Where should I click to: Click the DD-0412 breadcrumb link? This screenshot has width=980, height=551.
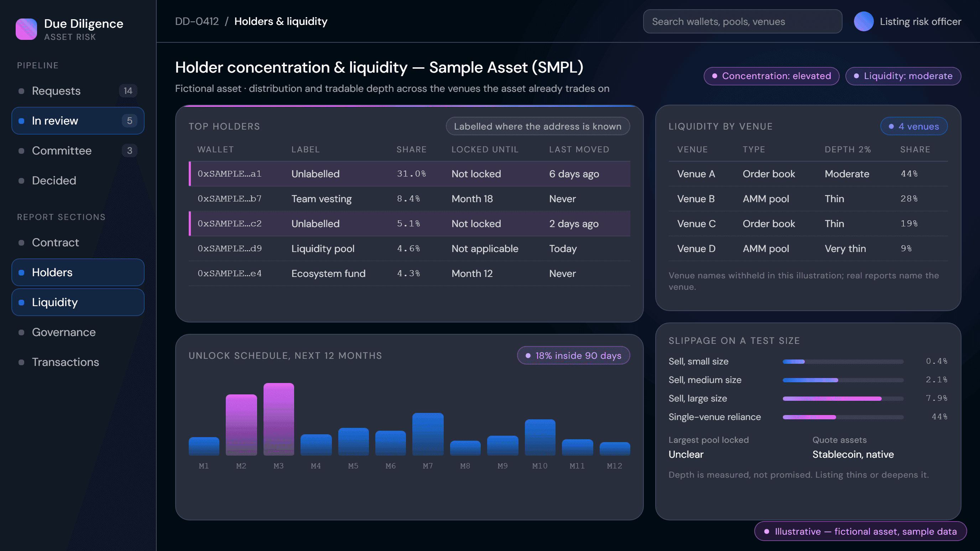click(x=197, y=21)
